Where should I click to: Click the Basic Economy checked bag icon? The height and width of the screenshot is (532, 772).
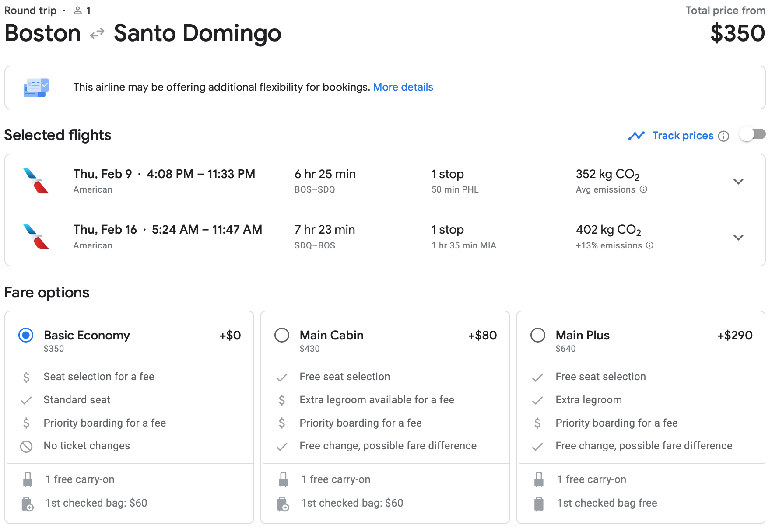tap(28, 504)
